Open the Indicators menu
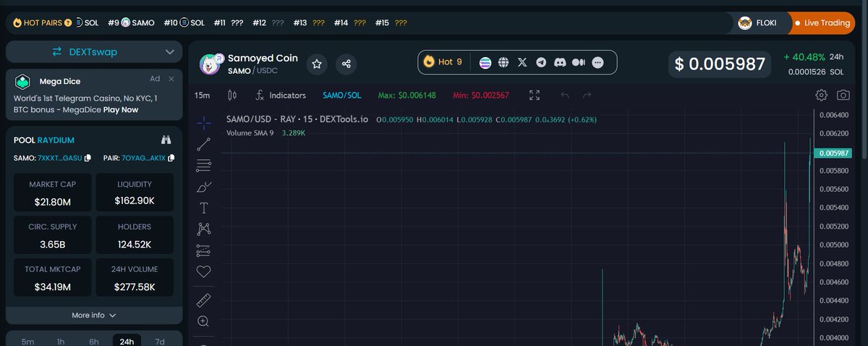Viewport: 868px width, 346px height. [280, 95]
